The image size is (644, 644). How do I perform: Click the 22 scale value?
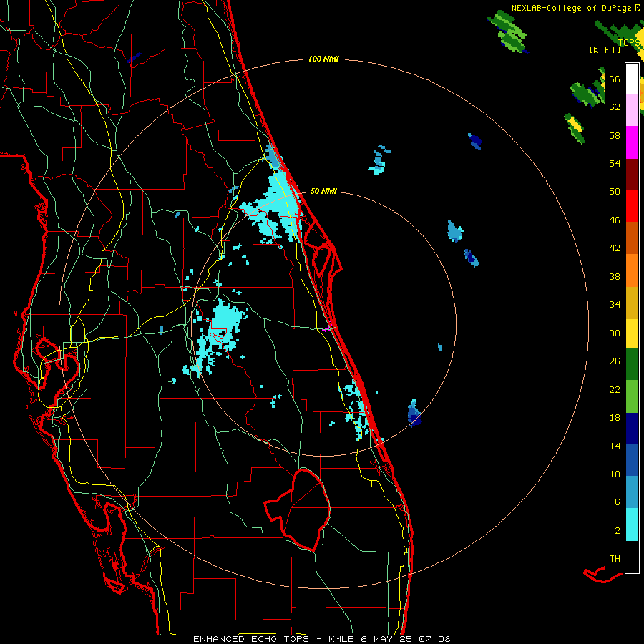pos(615,390)
